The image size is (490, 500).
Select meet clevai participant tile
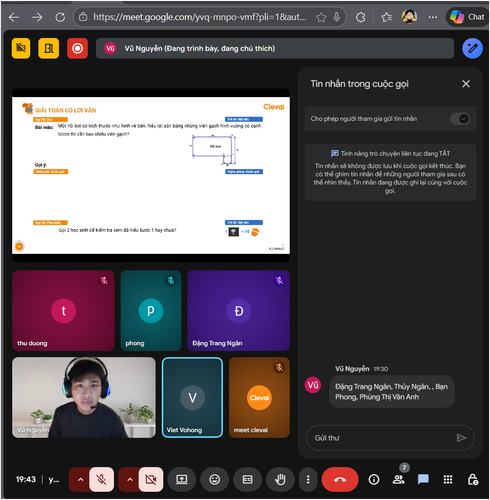[259, 397]
